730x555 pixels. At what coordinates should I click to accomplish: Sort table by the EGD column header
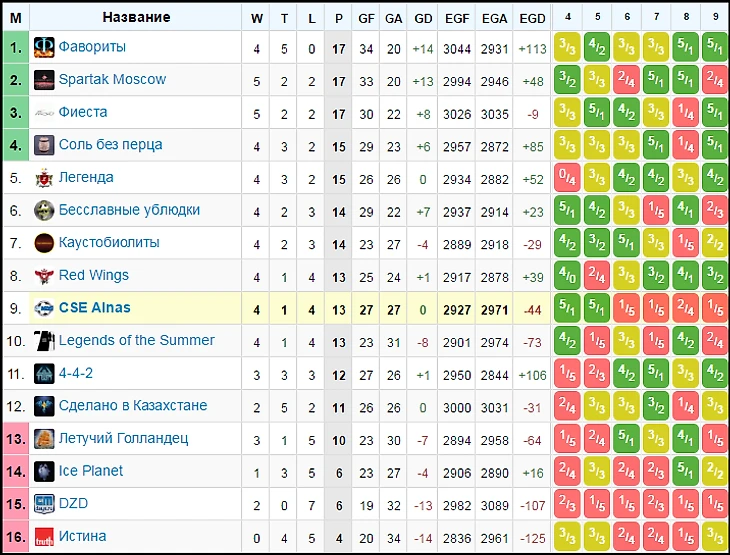(x=533, y=17)
